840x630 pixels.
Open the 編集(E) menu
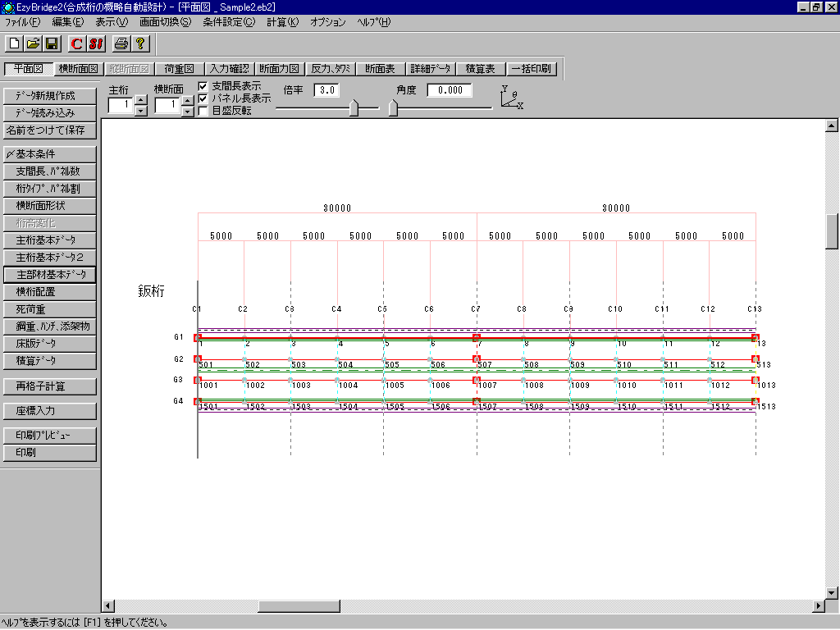(67, 22)
